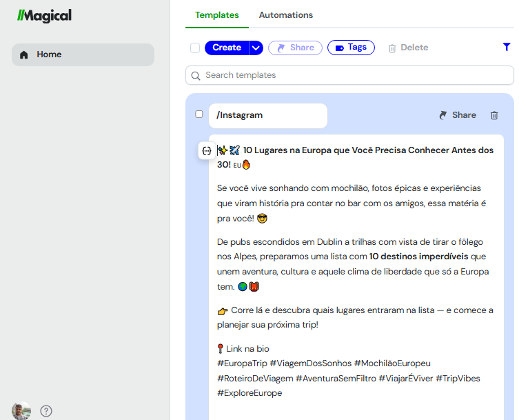This screenshot has width=519, height=420.
Task: Click the blue Create button
Action: (x=227, y=48)
